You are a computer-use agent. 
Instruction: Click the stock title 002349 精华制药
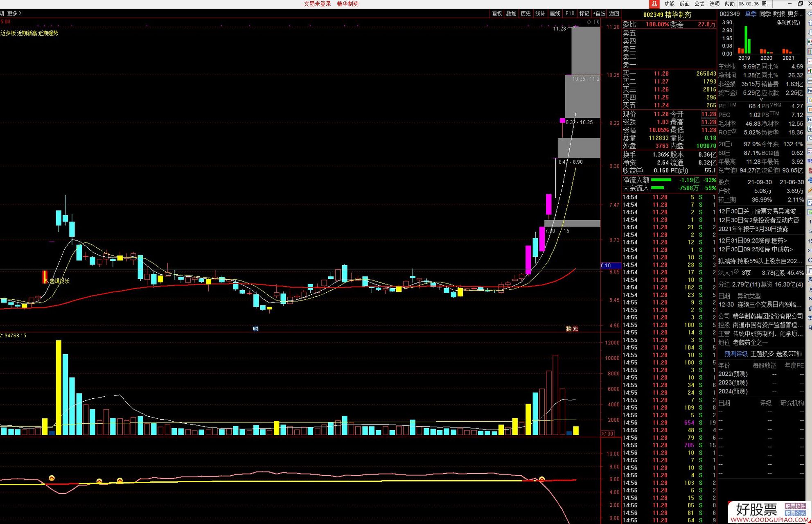coord(667,15)
